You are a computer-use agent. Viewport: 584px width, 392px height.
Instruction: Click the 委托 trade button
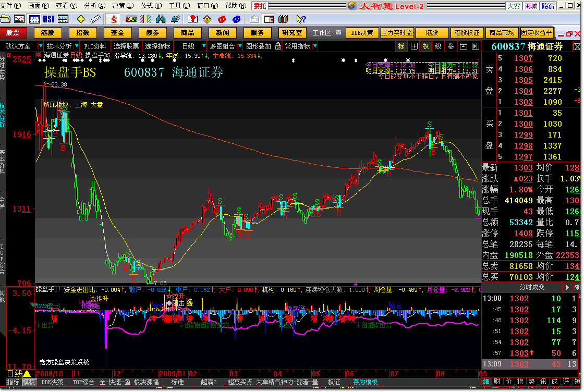tap(260, 6)
